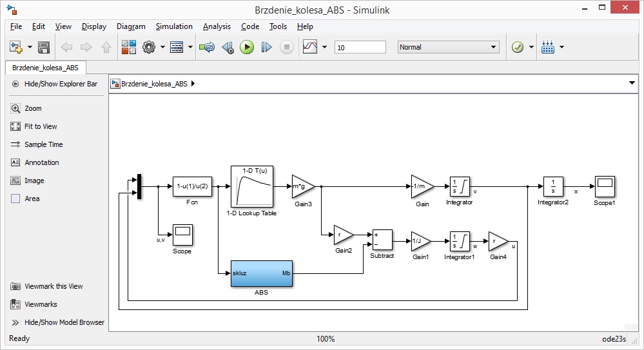This screenshot has width=644, height=350.
Task: Click the Model Advisor checkmark icon
Action: tap(518, 47)
